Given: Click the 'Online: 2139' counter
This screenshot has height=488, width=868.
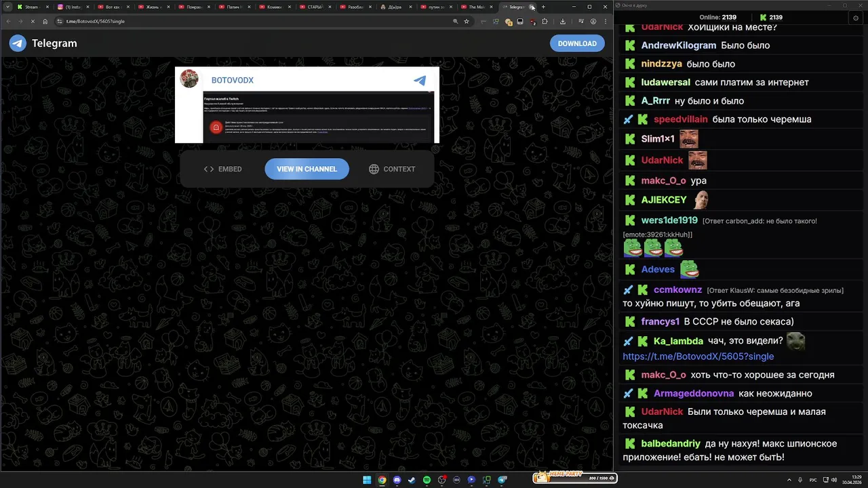Looking at the screenshot, I should 717,18.
